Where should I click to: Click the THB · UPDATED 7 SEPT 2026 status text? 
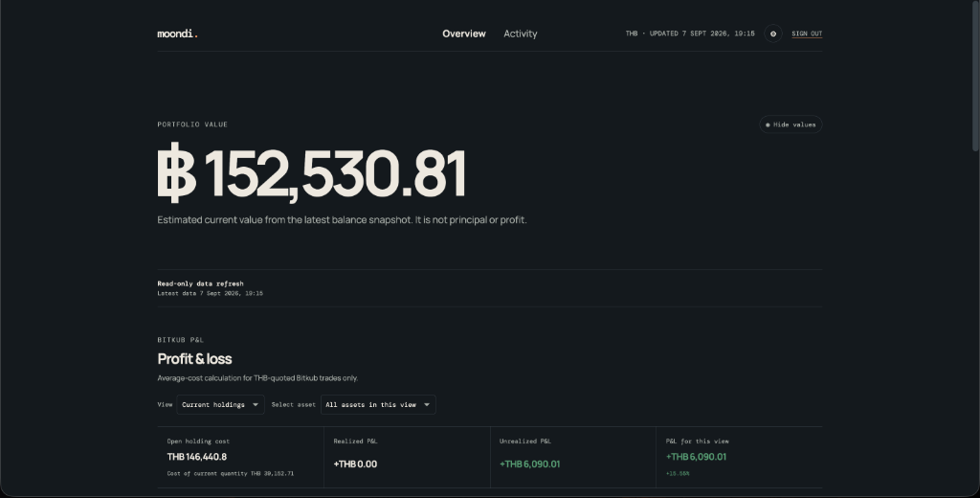(x=690, y=34)
